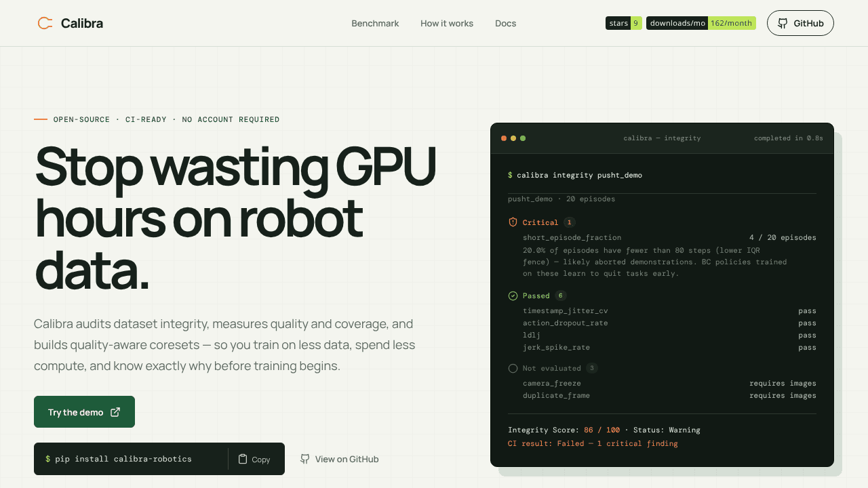The height and width of the screenshot is (488, 868).
Task: Click the stars badge
Action: click(624, 23)
